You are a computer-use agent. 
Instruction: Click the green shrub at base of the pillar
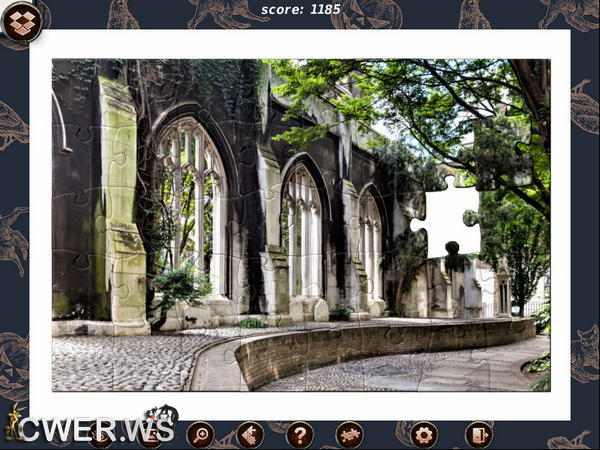(180, 287)
